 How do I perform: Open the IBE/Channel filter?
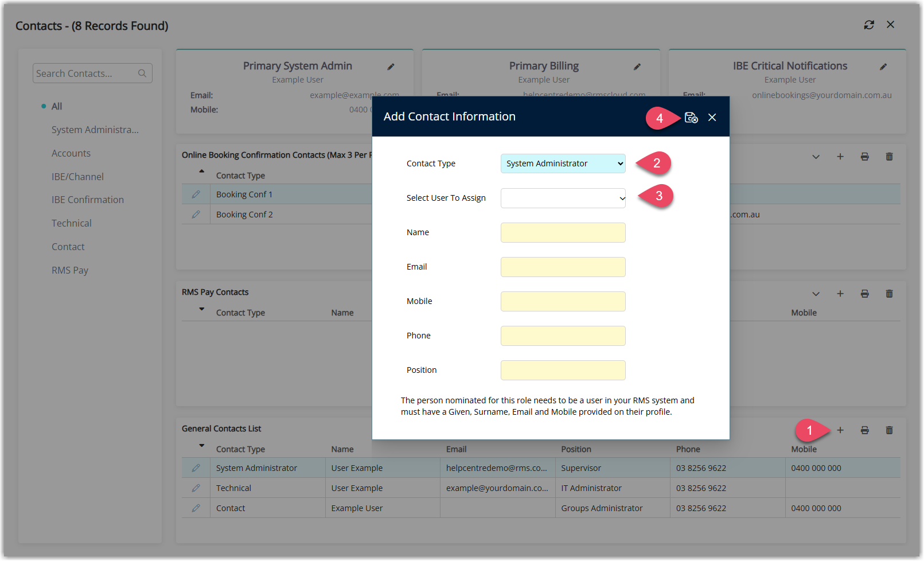click(x=77, y=177)
